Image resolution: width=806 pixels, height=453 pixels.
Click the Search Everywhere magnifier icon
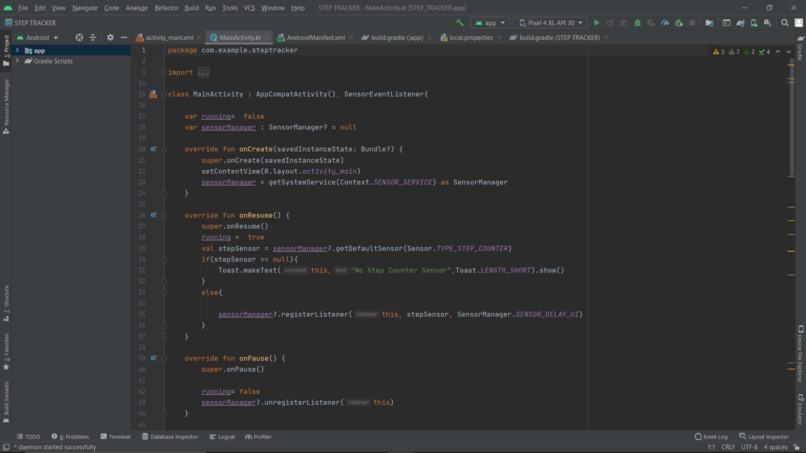click(785, 23)
